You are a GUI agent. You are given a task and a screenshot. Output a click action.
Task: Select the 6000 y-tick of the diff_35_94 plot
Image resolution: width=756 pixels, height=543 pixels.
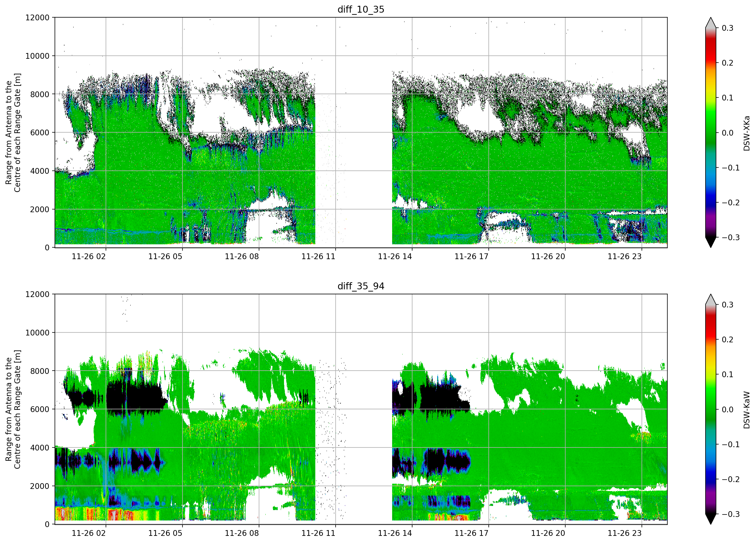point(40,410)
